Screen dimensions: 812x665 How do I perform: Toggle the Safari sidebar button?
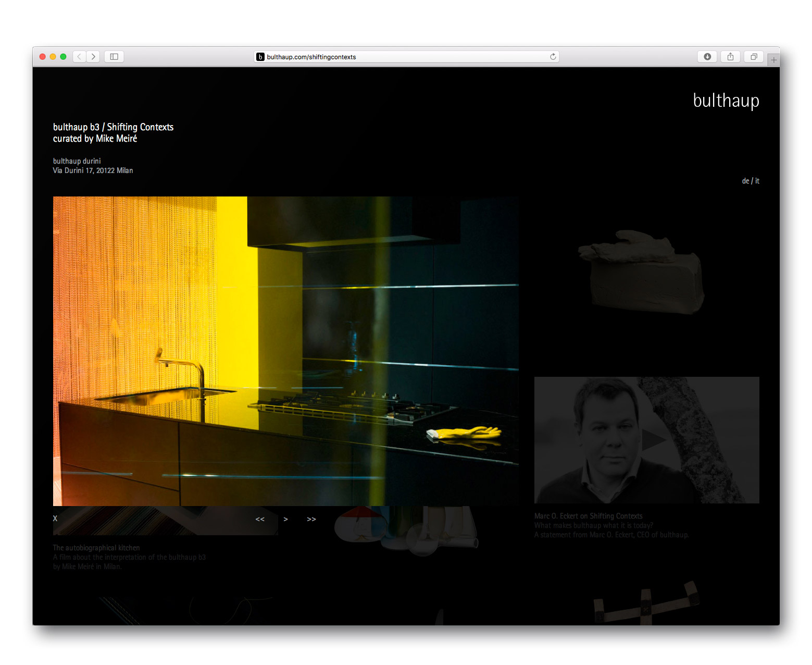click(x=114, y=56)
